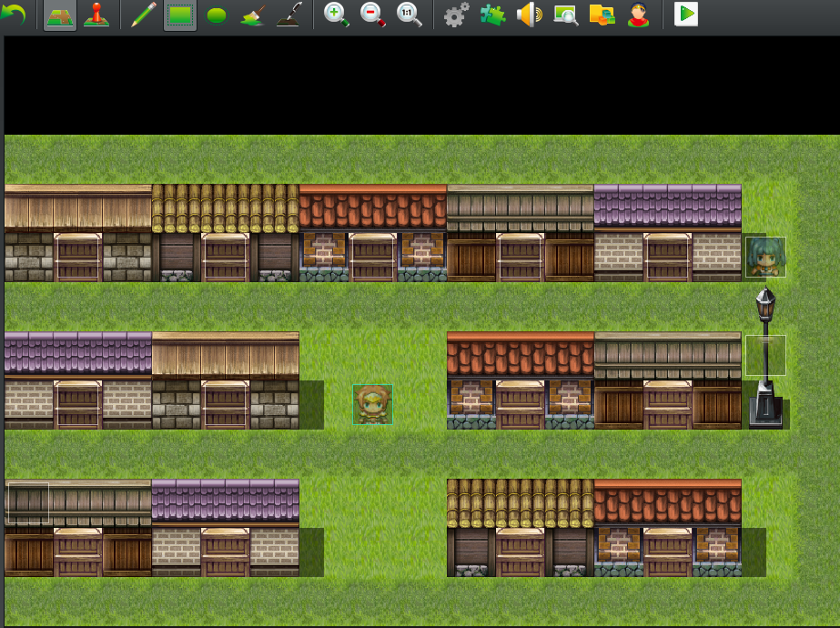The width and height of the screenshot is (840, 628).
Task: Select the Pencil drawing tool
Action: point(143,15)
